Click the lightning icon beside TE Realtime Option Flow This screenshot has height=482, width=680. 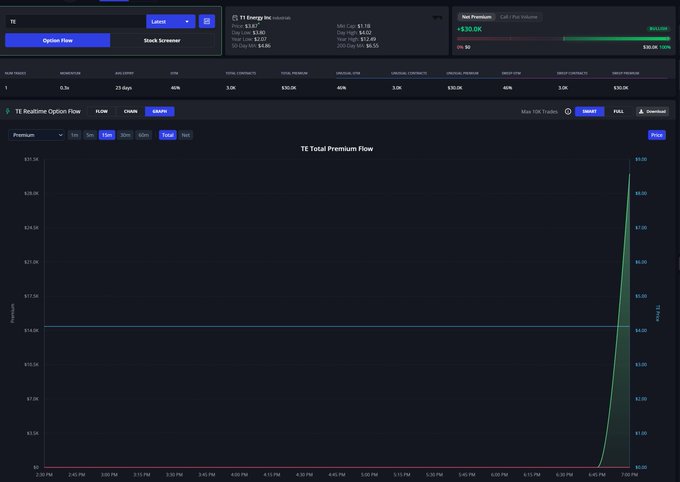[7, 111]
